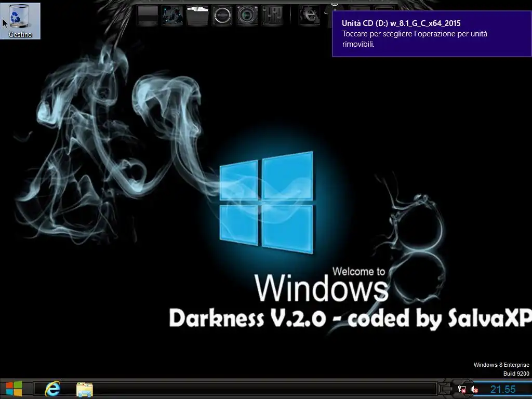Viewport: 532px width, 399px height.
Task: Launch Internet Explorer from the taskbar
Action: pos(52,389)
